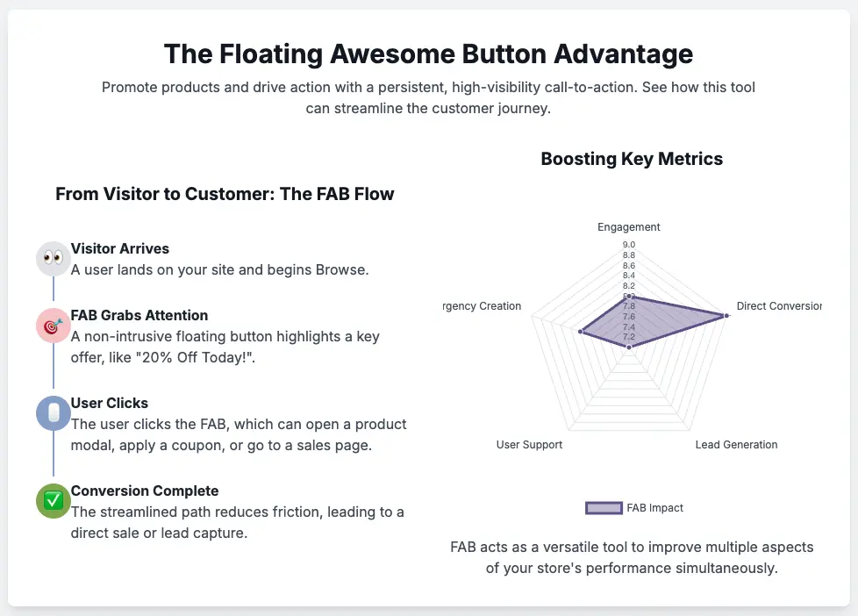Click the Engagement axis label

click(629, 227)
